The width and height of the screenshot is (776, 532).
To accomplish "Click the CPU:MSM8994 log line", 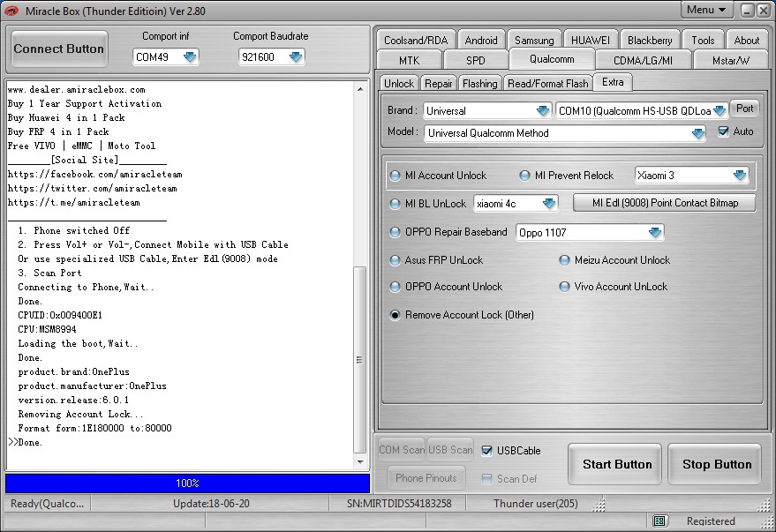I will (x=47, y=329).
